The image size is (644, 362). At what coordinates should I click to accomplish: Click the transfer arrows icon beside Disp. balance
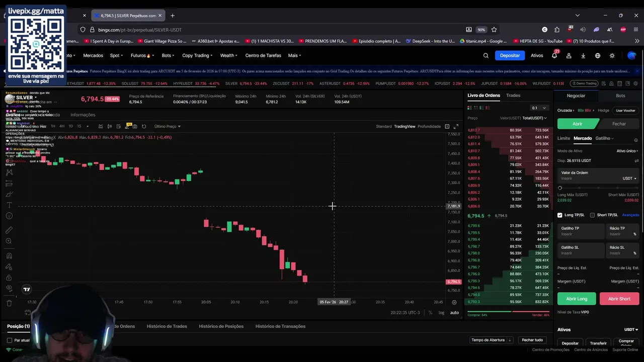636,161
